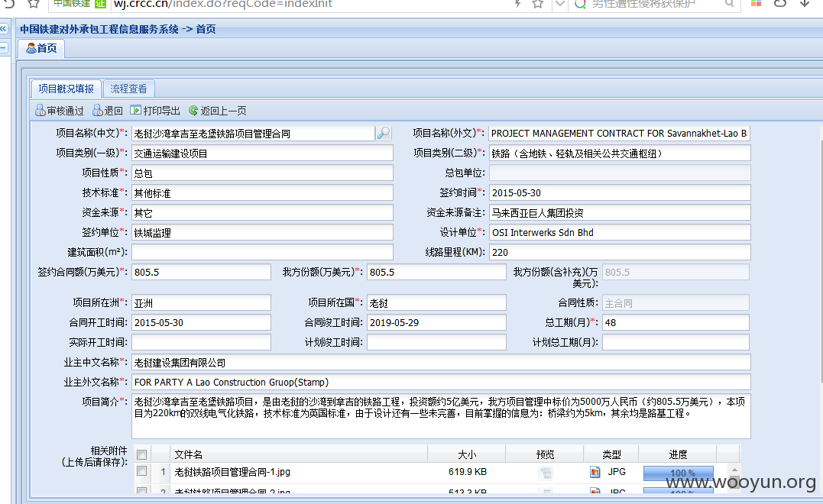The width and height of the screenshot is (823, 504).
Task: Click the attachment list scroll-up arrow
Action: 734,470
